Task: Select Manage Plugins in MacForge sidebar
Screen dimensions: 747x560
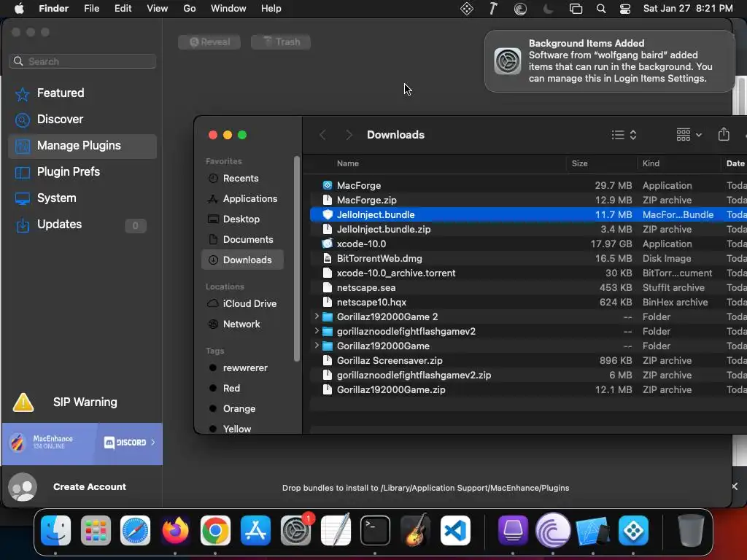Action: pos(82,146)
